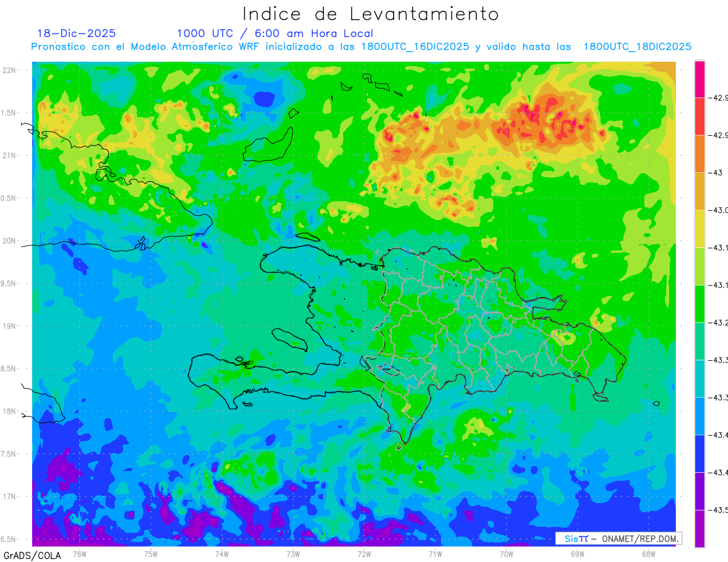This screenshot has height=562, width=728.
Task: Click the "73W" longitude label
Action: click(293, 554)
